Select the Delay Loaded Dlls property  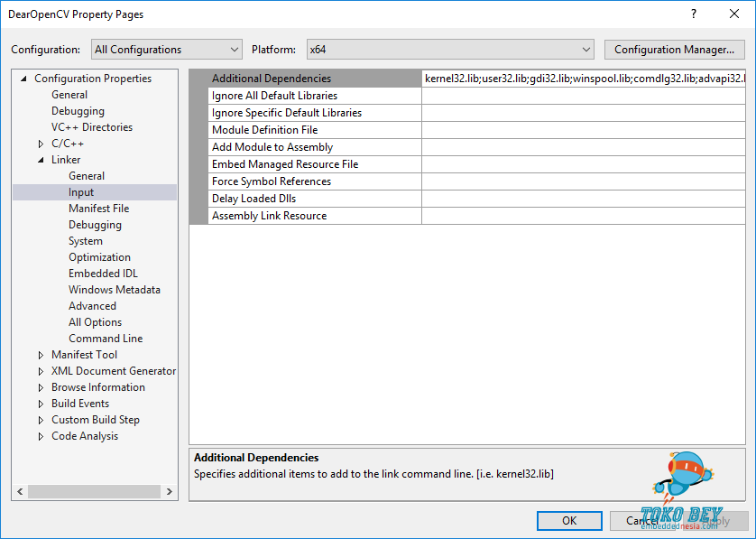[x=315, y=199]
